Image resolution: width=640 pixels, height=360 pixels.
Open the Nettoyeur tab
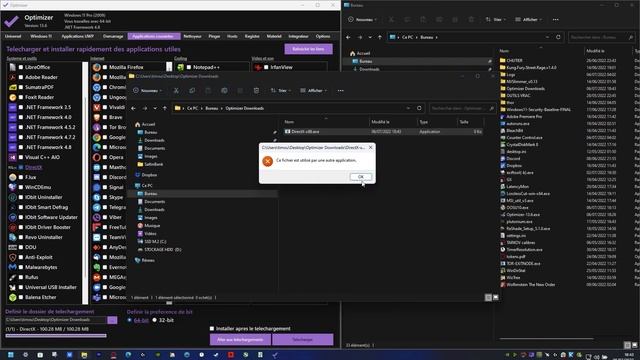(x=192, y=36)
